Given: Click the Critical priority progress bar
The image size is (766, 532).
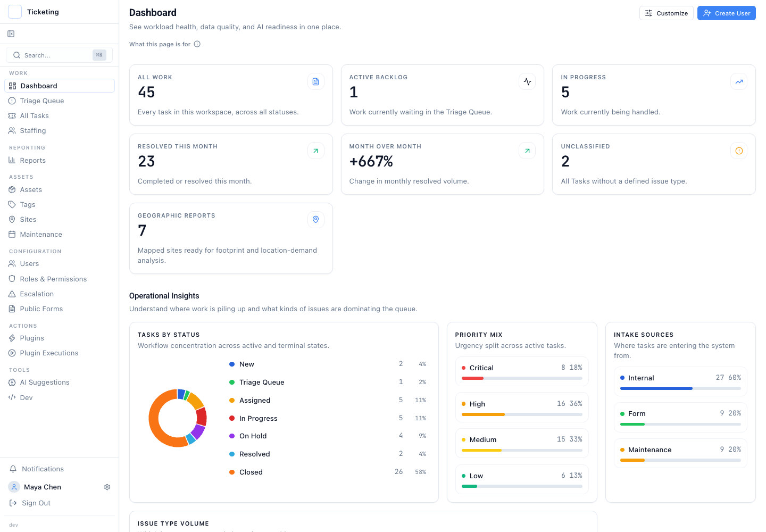Looking at the screenshot, I should [522, 378].
